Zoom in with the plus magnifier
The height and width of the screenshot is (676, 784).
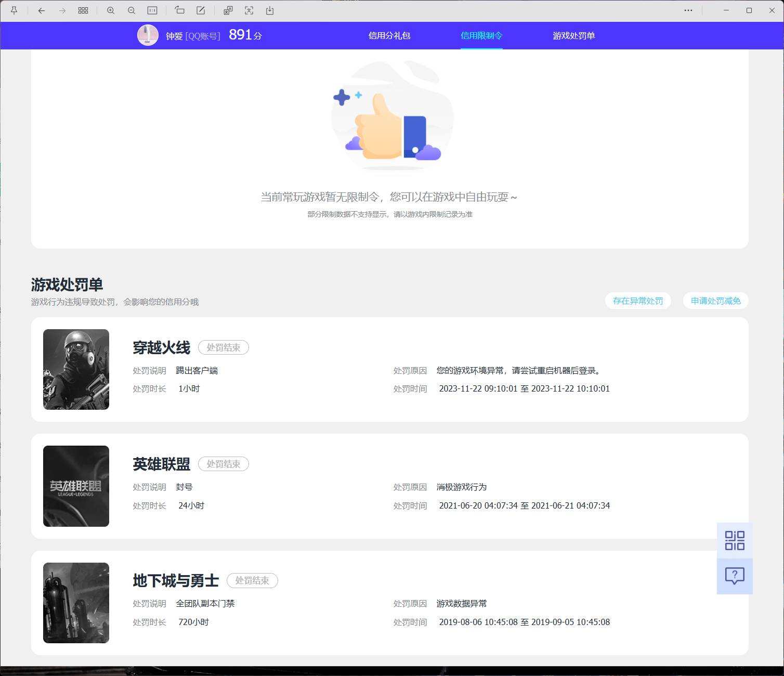click(x=111, y=10)
